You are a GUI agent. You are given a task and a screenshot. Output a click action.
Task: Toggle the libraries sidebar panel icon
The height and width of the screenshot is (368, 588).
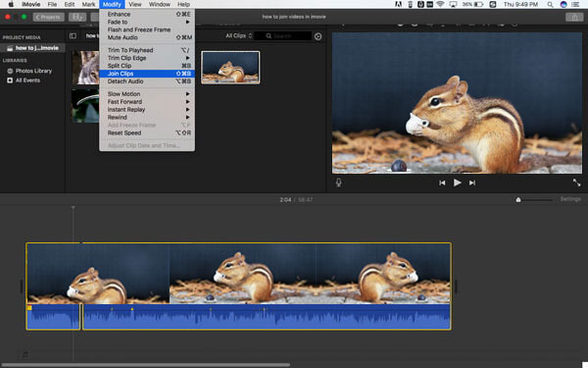[73, 35]
